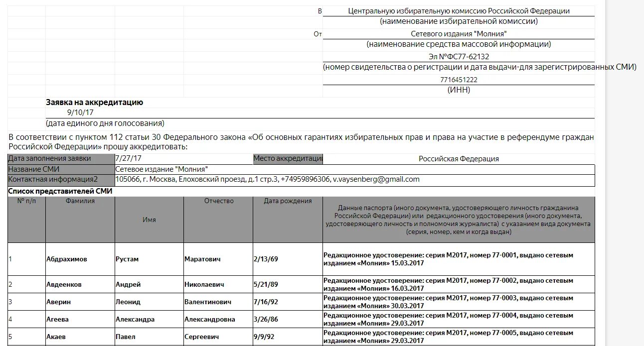
Task: Click the surname cell "Аверин"
Action: click(80, 302)
